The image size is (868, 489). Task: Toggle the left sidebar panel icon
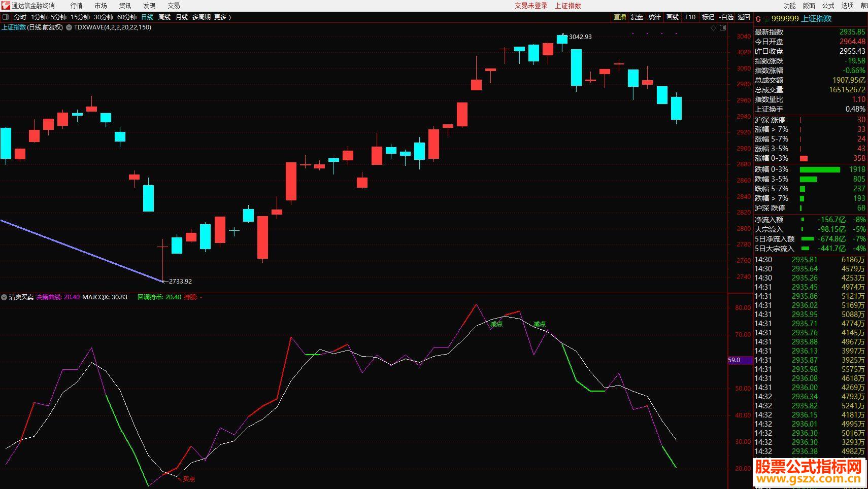(x=6, y=17)
